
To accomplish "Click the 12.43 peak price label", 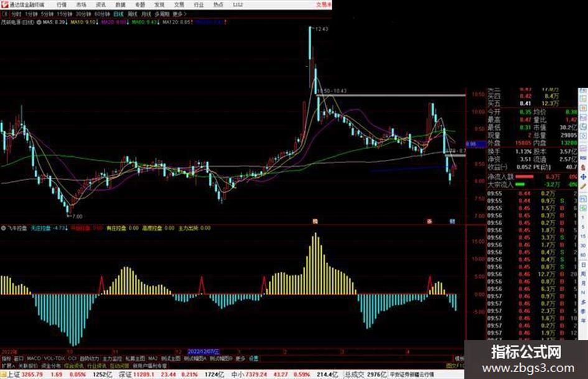I will (322, 29).
